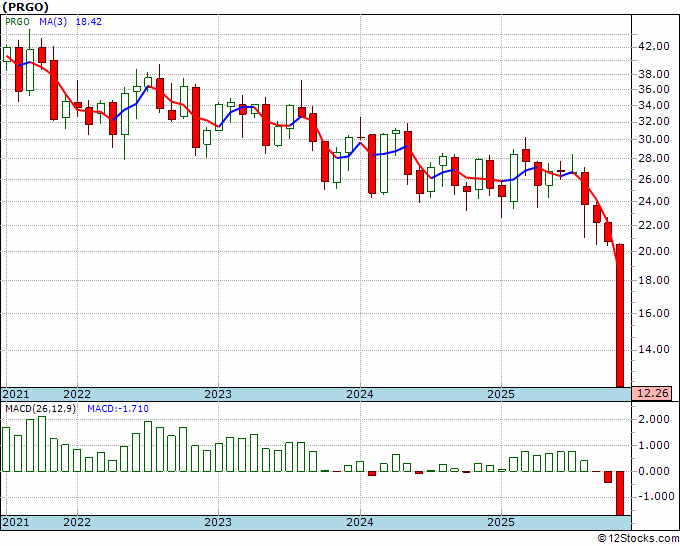Click the 2.000 MACD axis label
The width and height of the screenshot is (680, 546).
coord(654,419)
